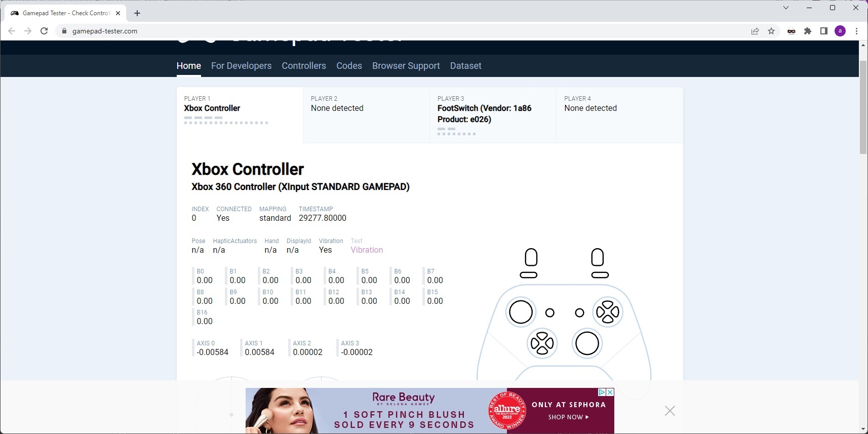Image resolution: width=868 pixels, height=434 pixels.
Task: Select Player 1 Xbox Controller tab
Action: pyautogui.click(x=240, y=115)
